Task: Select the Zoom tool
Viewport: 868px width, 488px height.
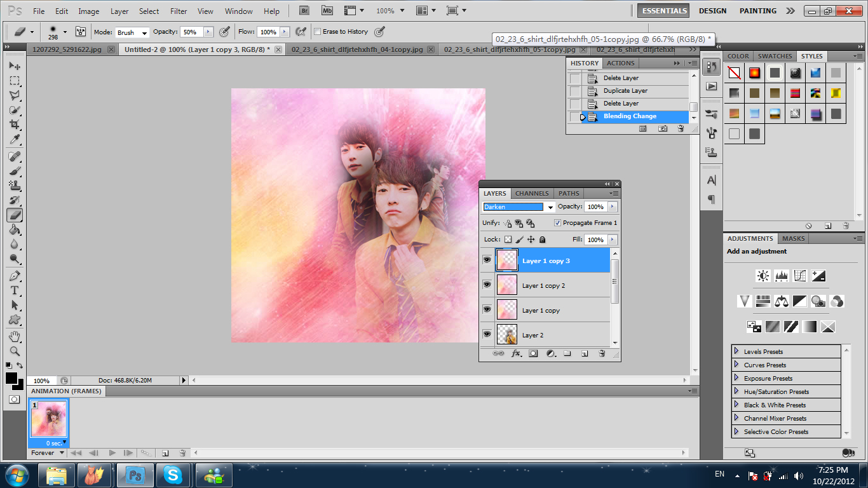Action: click(x=15, y=351)
